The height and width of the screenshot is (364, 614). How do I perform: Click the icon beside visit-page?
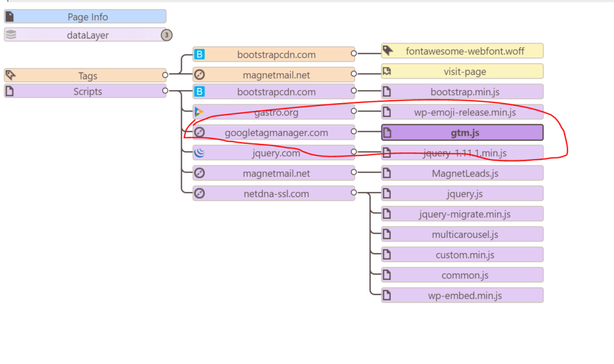click(387, 71)
